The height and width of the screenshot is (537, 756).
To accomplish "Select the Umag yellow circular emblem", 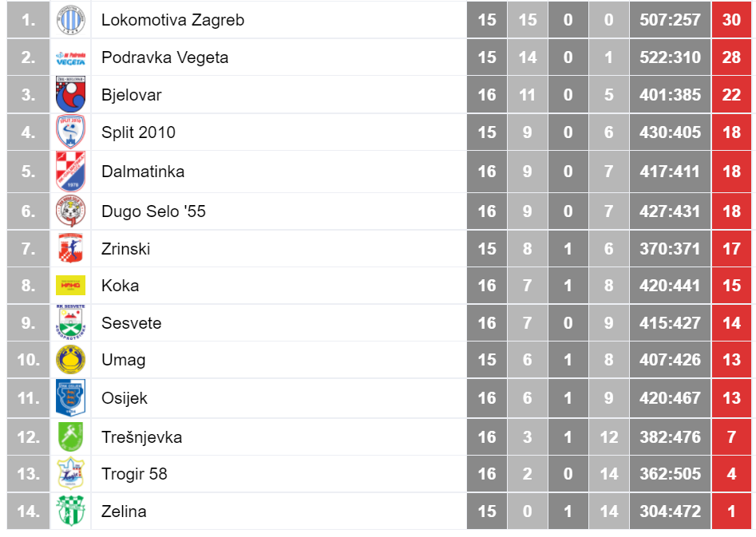I will (x=70, y=360).
